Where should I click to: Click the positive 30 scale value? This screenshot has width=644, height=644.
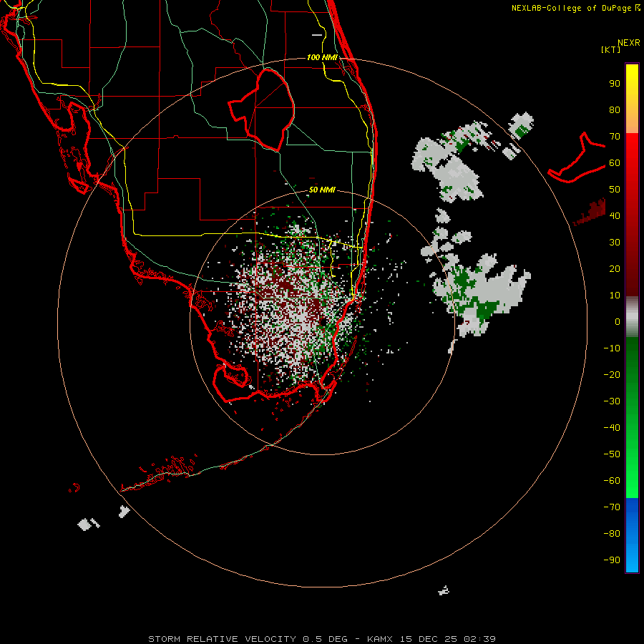615,243
